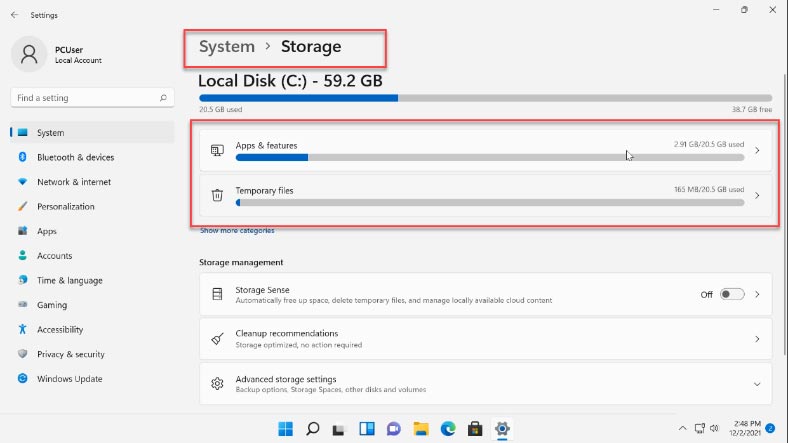Click the network display tray icon
Screen dimensions: 788x443
[700, 428]
